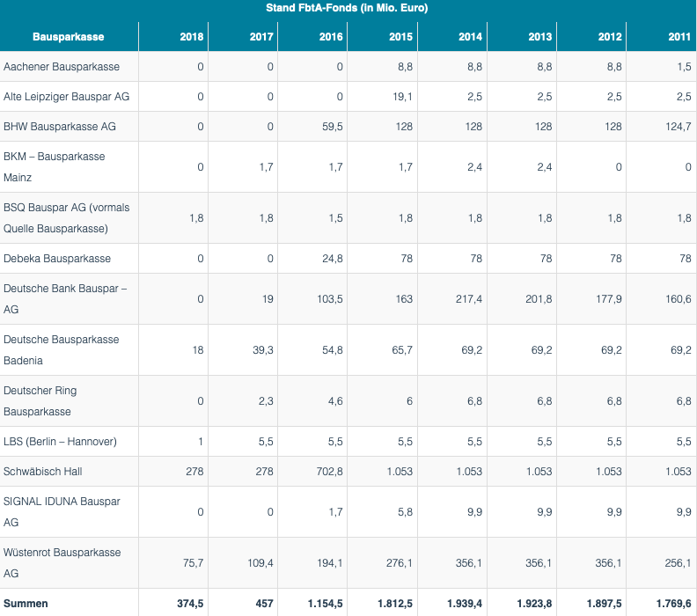The image size is (697, 616).
Task: Click the 2018 sum value 374,5
Action: pyautogui.click(x=190, y=604)
